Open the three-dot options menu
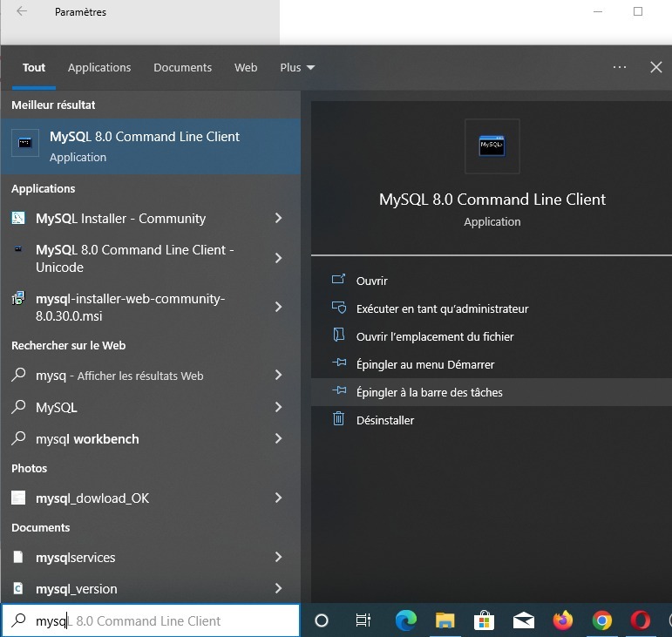672x637 pixels. (620, 67)
